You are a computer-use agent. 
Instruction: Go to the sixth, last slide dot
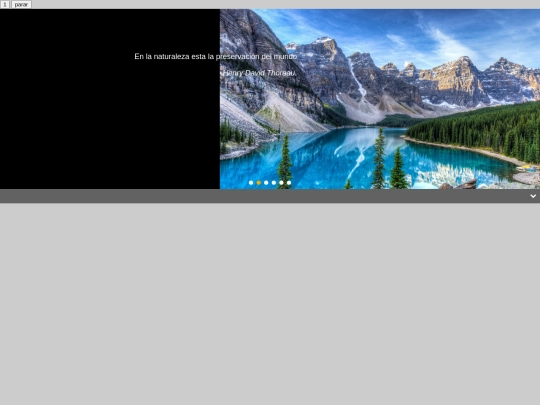coord(289,183)
